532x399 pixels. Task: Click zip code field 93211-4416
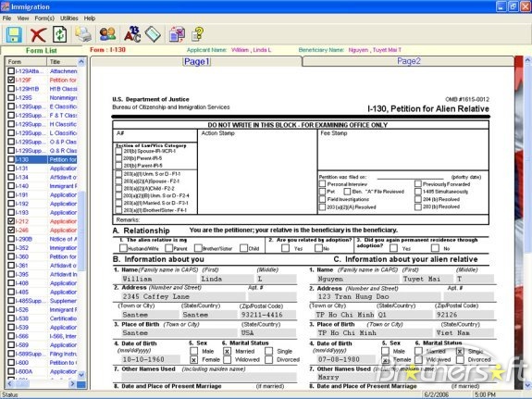pyautogui.click(x=267, y=315)
